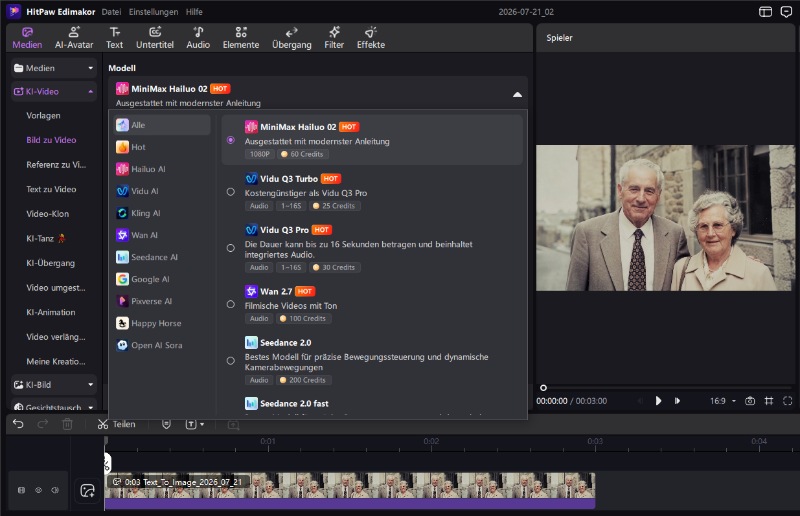Click the snapshot camera icon in player

point(749,401)
